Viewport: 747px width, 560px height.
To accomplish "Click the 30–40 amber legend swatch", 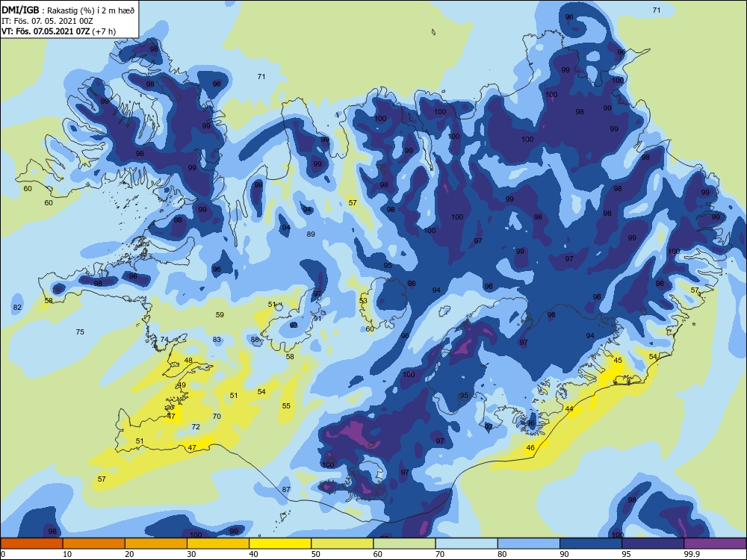I will point(217,544).
